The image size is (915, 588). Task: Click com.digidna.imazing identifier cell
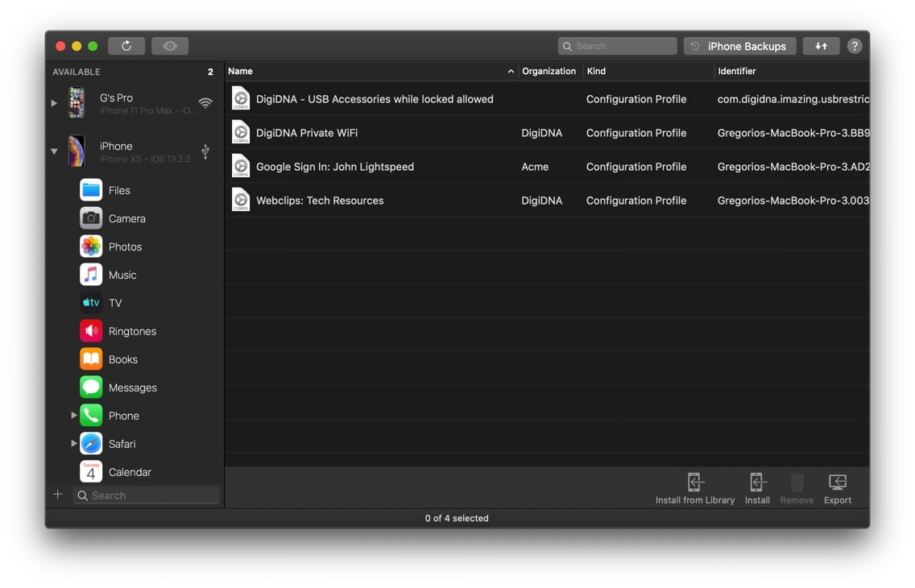pos(793,99)
